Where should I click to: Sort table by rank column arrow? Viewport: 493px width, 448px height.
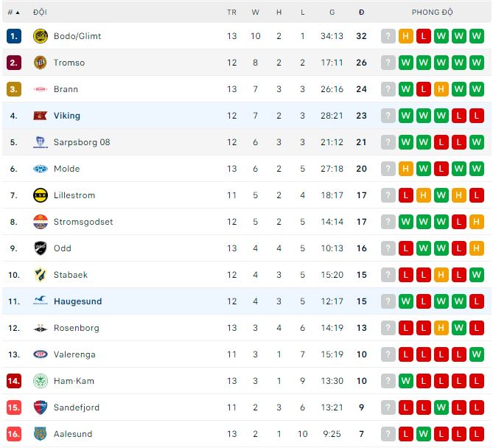tap(17, 13)
